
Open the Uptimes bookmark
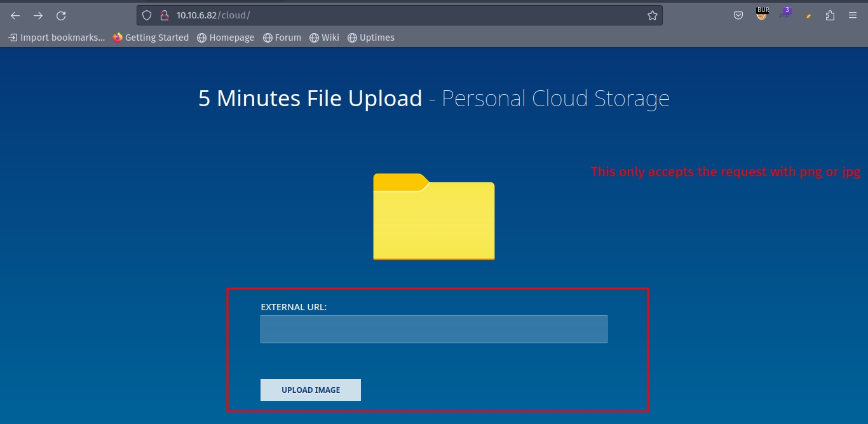coord(371,38)
